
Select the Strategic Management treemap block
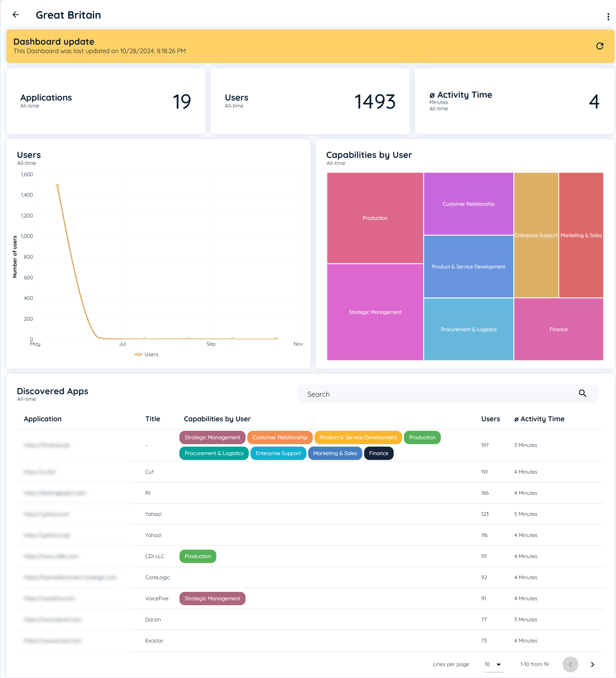(375, 312)
